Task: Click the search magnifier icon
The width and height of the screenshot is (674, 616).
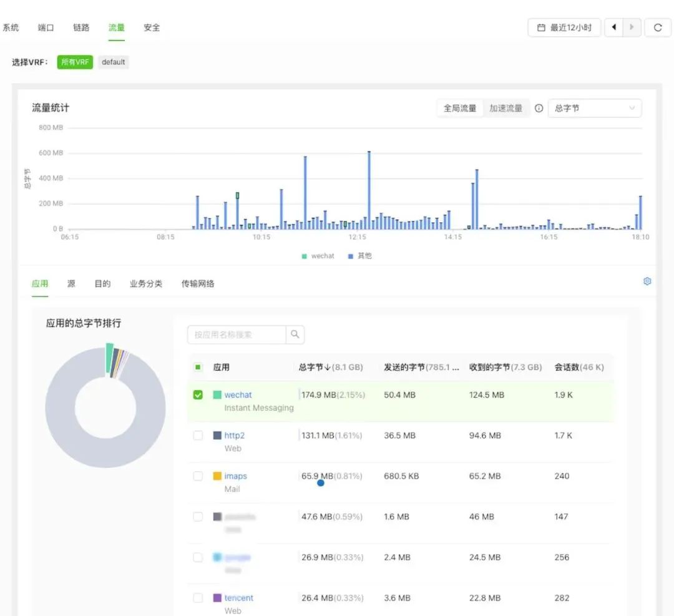Action: click(x=295, y=335)
